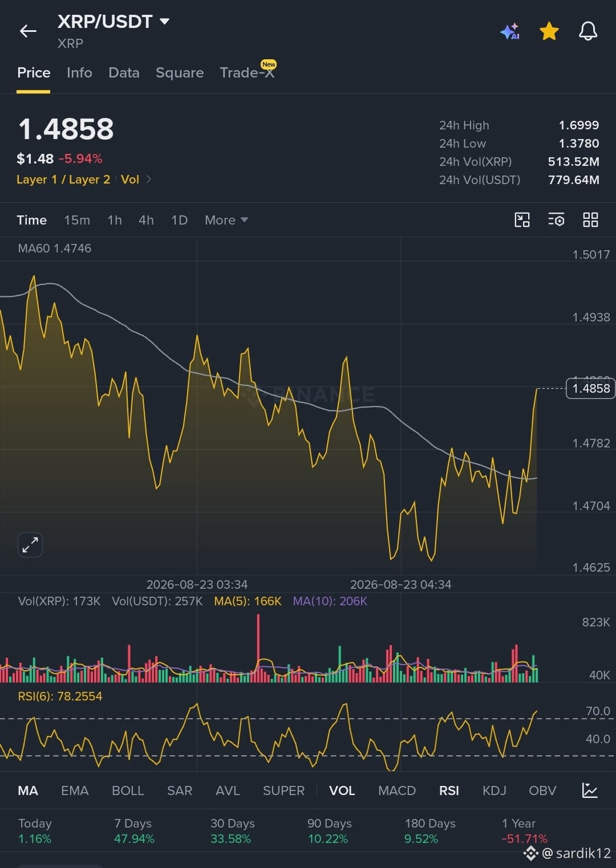Image resolution: width=616 pixels, height=868 pixels.
Task: Click the MA60 1.4746 label
Action: tap(54, 248)
